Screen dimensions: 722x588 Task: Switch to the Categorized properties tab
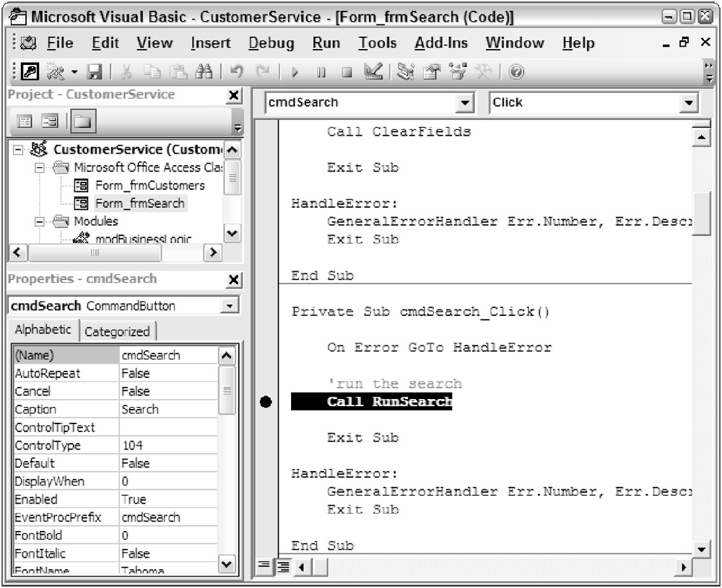point(117,332)
